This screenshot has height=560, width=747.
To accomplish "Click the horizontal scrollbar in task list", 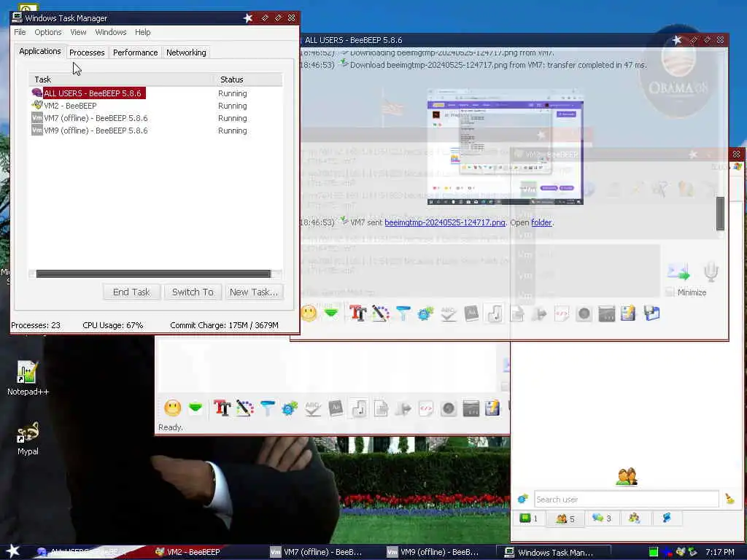I will pyautogui.click(x=155, y=274).
